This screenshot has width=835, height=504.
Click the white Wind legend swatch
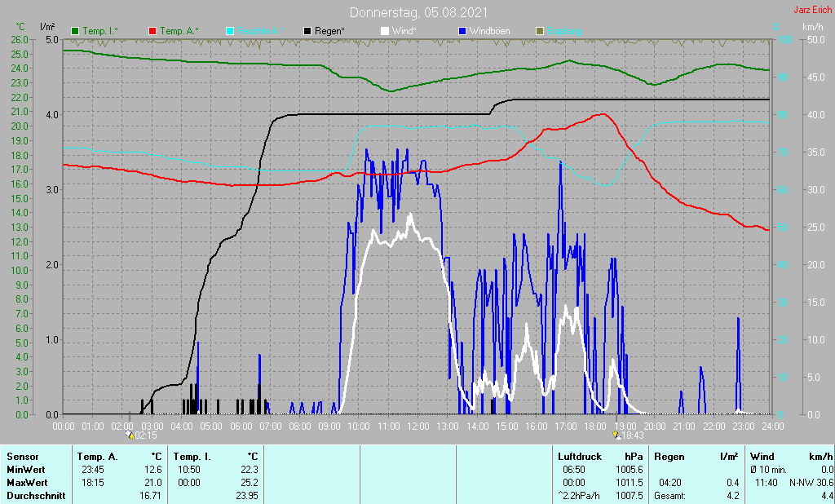(x=385, y=32)
